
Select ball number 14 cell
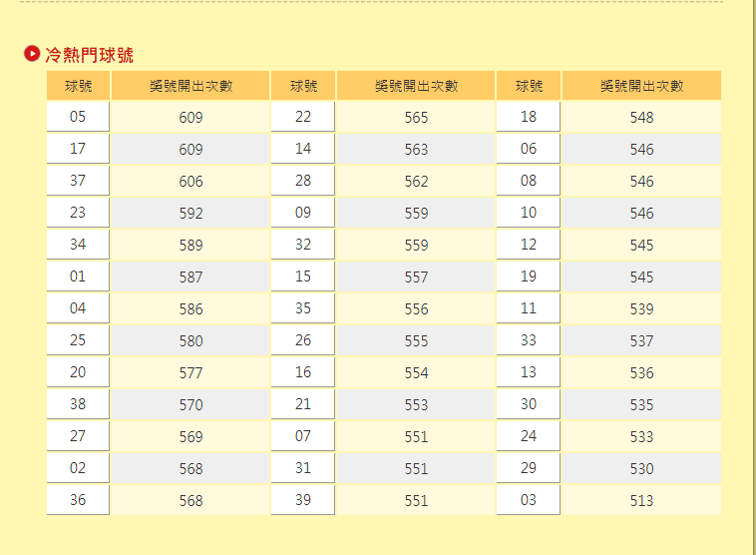[x=303, y=148]
